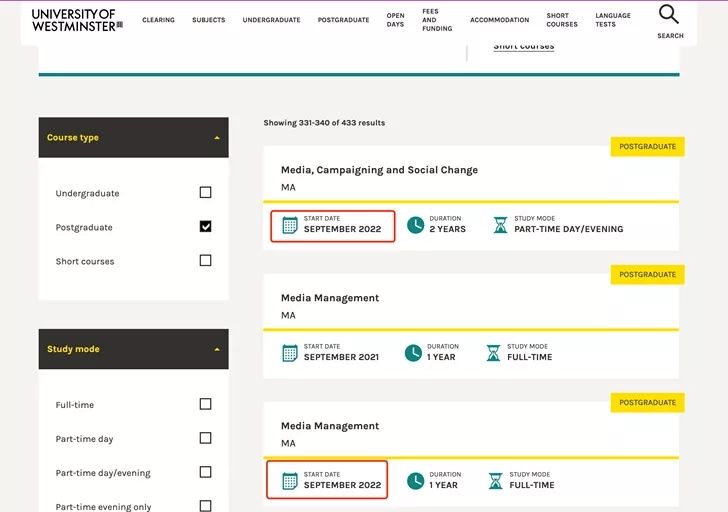728x512 pixels.
Task: Open the Fees and Funding menu item
Action: tap(436, 20)
